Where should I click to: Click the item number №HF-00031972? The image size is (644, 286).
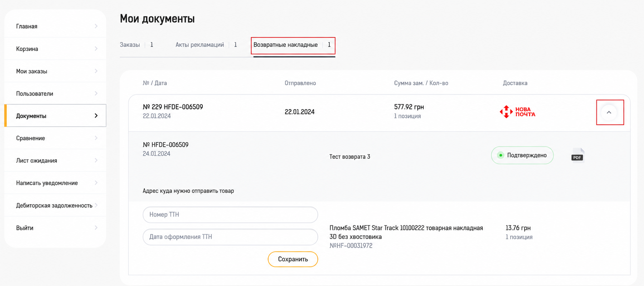click(x=351, y=246)
